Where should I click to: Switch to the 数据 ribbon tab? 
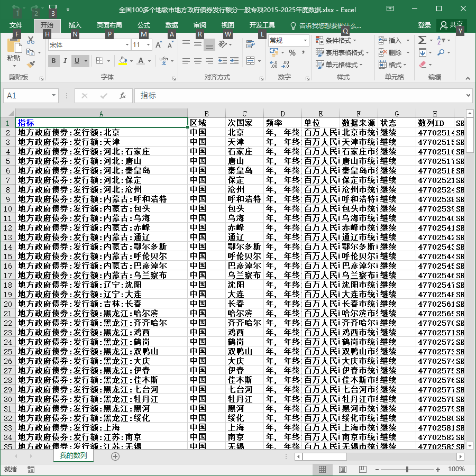point(171,25)
